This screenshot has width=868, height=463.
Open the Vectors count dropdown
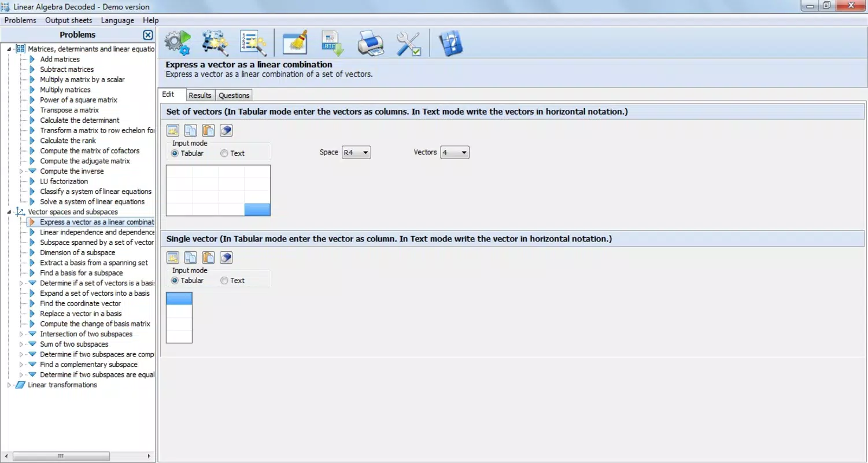[455, 153]
